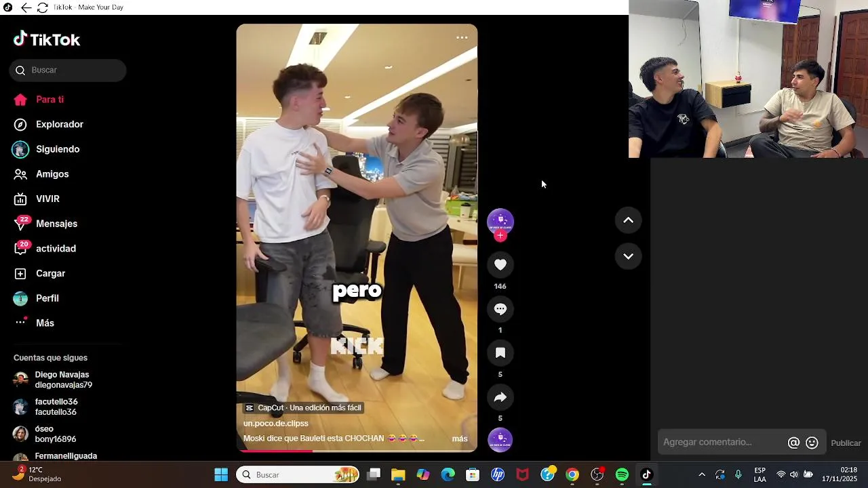Open the emoji picker in comment box
The width and height of the screenshot is (868, 488).
point(812,443)
